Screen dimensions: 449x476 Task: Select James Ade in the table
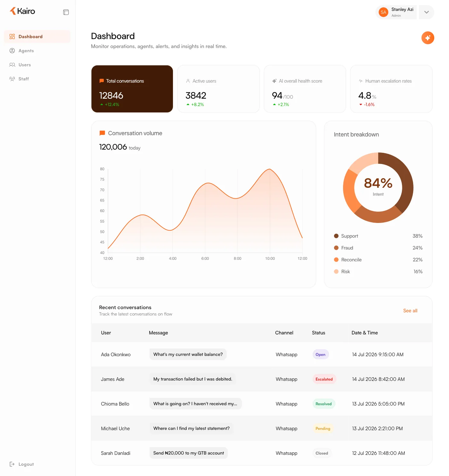pos(112,379)
